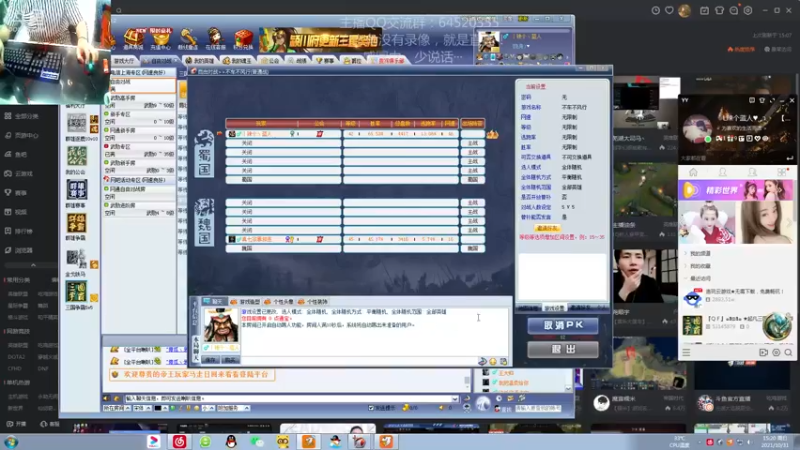Viewport: 800px width, 450px height.
Task: Click the Windows Start button
Action: (11, 442)
